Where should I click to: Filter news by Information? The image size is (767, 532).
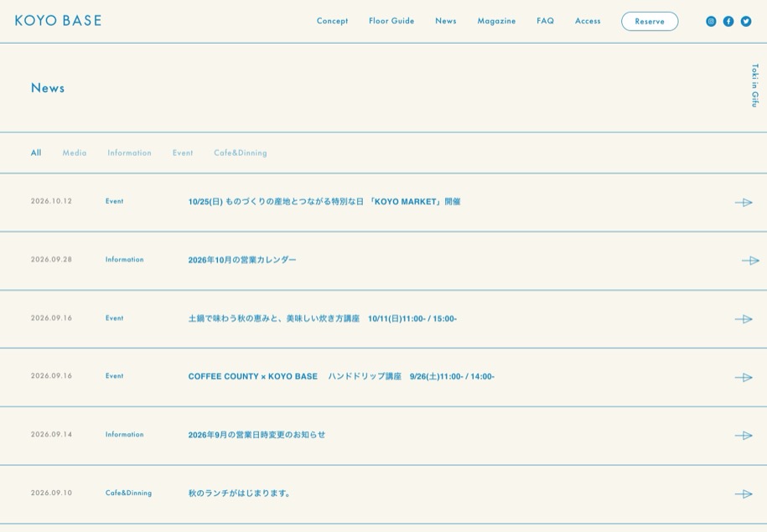point(129,152)
